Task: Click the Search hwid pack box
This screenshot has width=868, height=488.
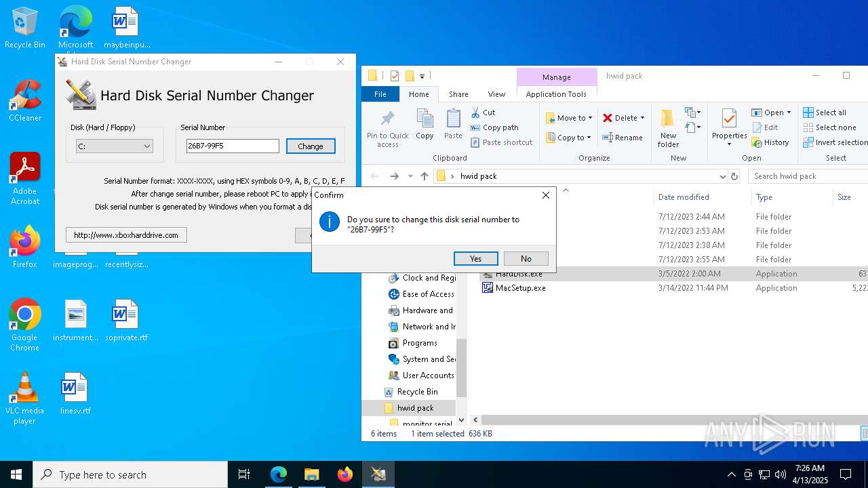Action: point(808,176)
